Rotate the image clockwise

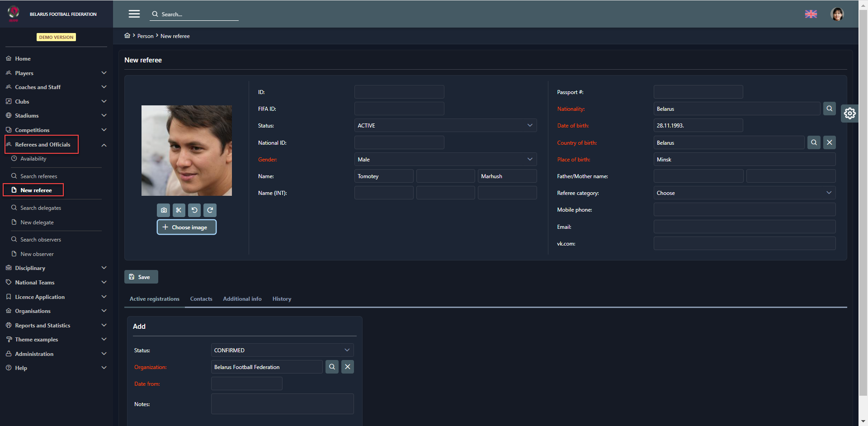click(210, 210)
